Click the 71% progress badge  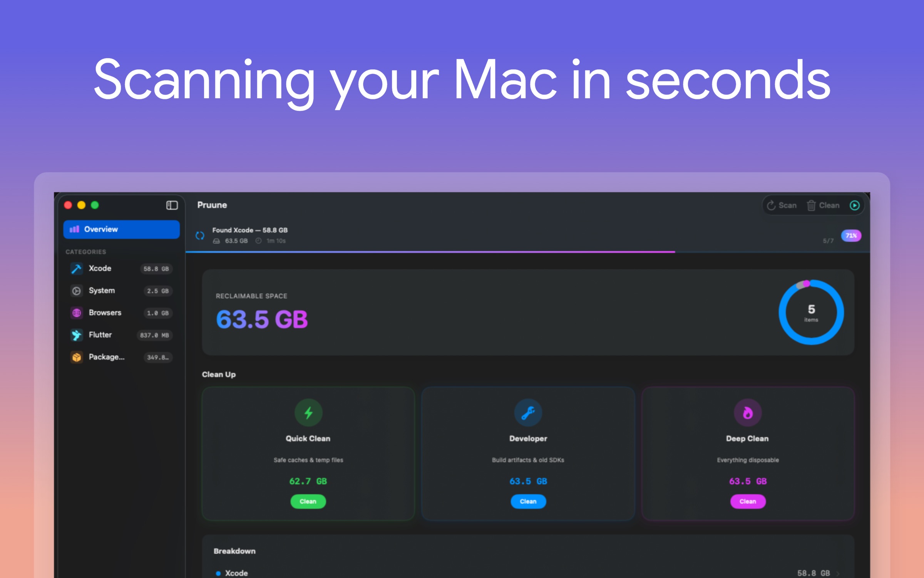(851, 235)
